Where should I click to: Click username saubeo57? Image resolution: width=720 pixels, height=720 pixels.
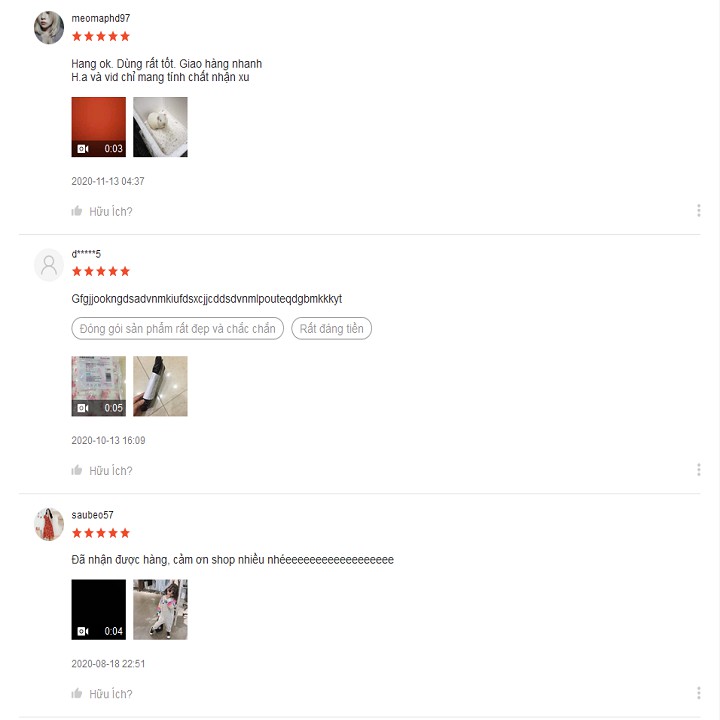tap(92, 515)
